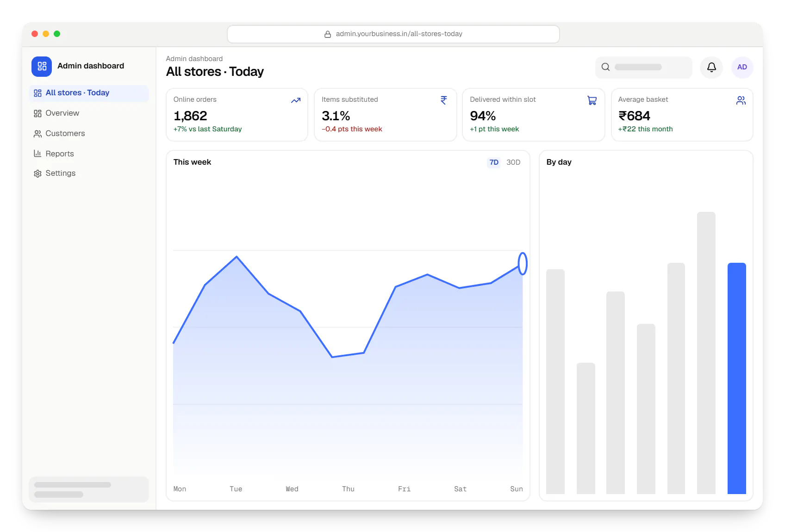785x532 pixels.
Task: Go to All stores · Today in sidebar
Action: [89, 93]
